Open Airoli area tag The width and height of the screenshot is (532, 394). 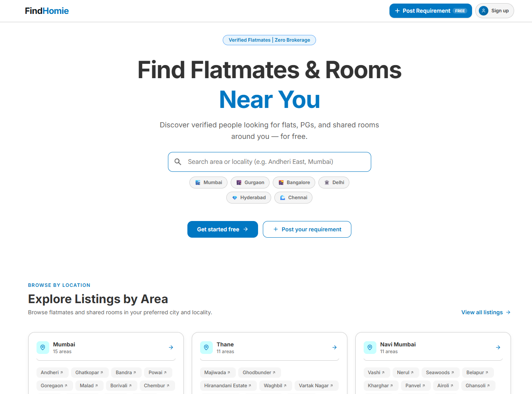tap(445, 386)
